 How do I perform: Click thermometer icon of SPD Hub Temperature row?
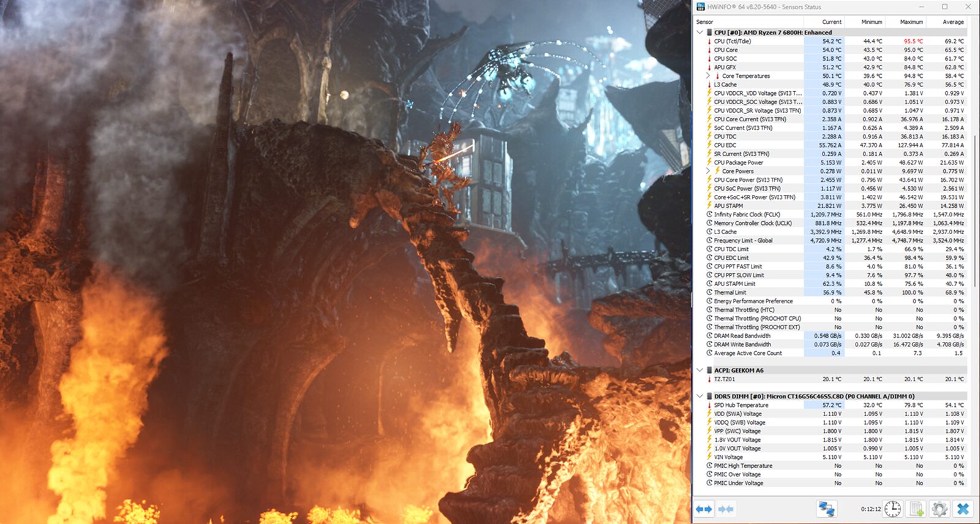pyautogui.click(x=709, y=405)
